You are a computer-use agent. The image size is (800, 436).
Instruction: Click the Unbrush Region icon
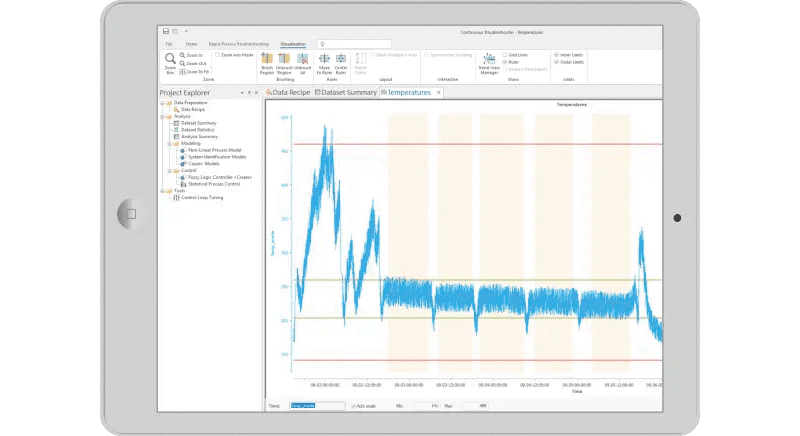tap(285, 60)
